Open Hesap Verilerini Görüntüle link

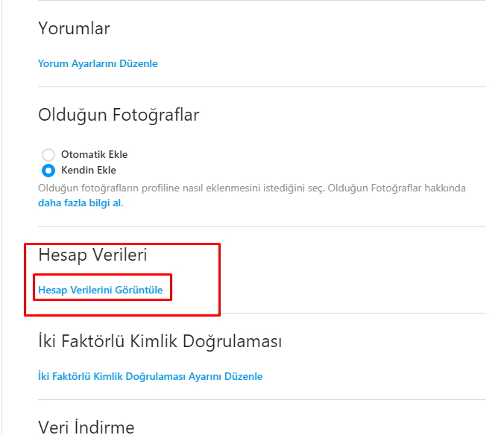(100, 289)
